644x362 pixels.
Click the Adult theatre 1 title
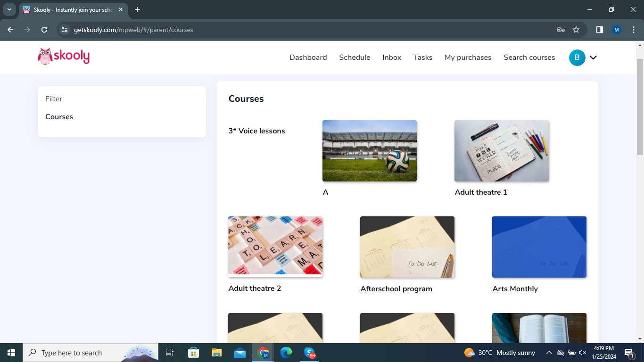(481, 192)
